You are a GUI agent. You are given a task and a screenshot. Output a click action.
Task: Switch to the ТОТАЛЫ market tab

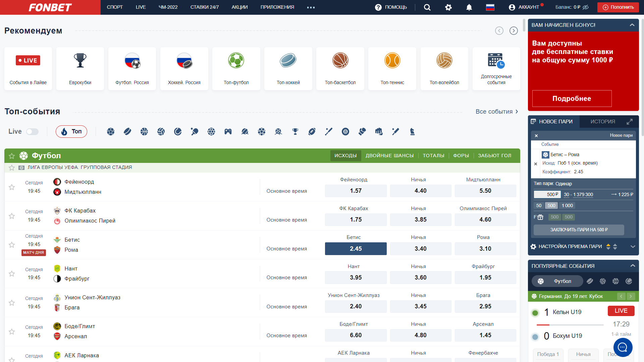[x=433, y=156]
